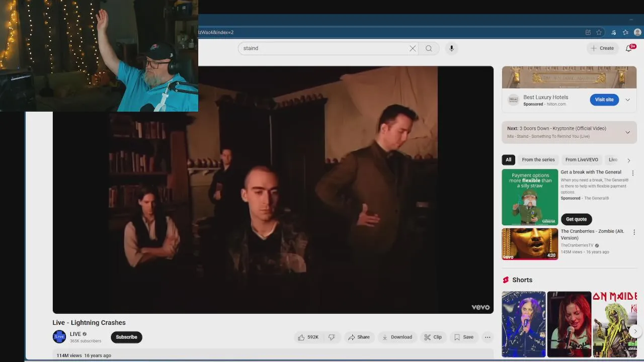Image resolution: width=644 pixels, height=362 pixels.
Task: Like the video with thumbs-up 592K
Action: 308,337
